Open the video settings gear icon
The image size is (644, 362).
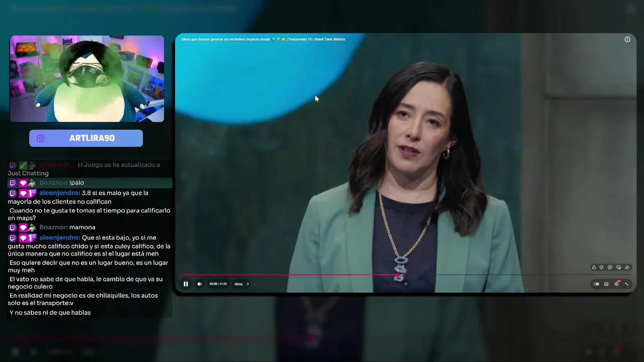pyautogui.click(x=616, y=284)
